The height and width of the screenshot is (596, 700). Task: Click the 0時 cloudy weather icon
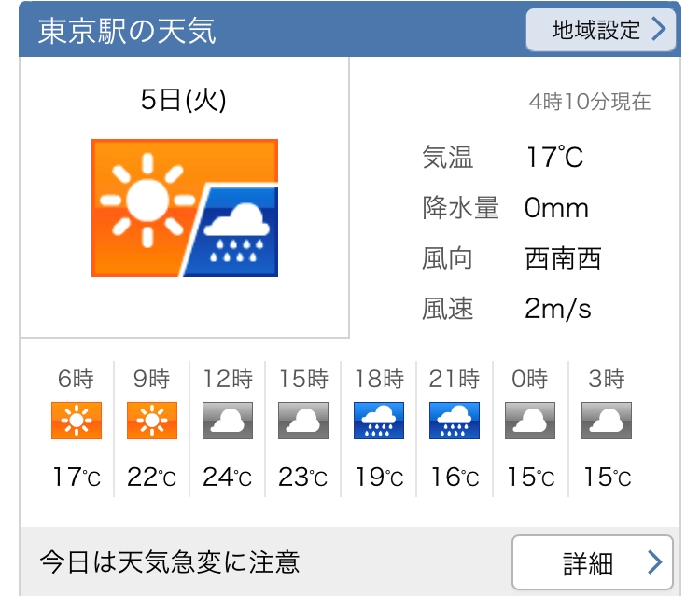tap(530, 421)
